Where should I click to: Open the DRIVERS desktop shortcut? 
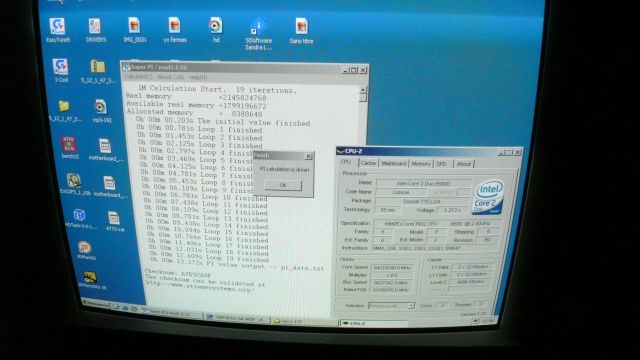(x=96, y=30)
